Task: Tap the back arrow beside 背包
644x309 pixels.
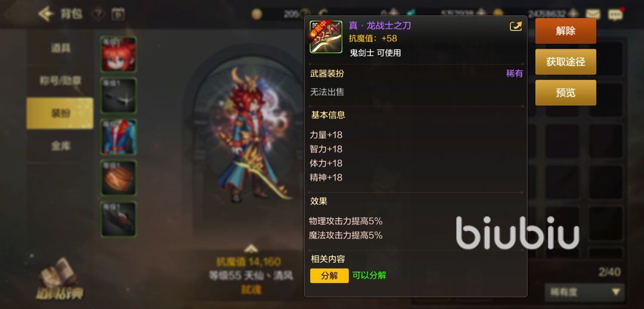Action: pos(46,14)
